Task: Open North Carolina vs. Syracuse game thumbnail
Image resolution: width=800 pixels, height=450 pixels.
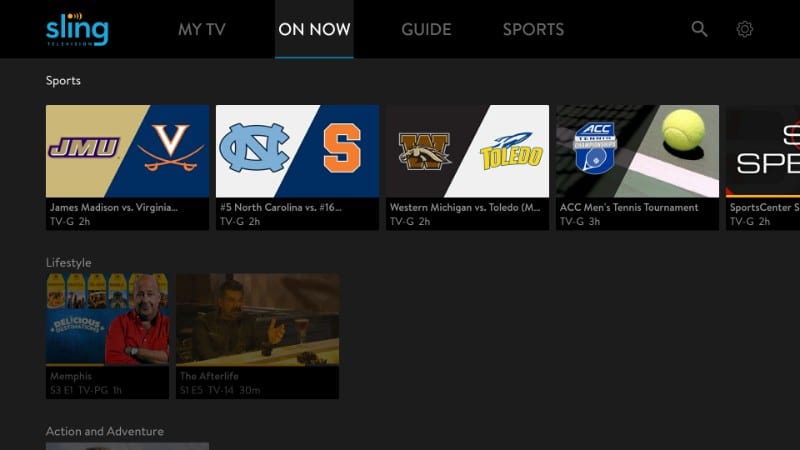Action: pyautogui.click(x=297, y=151)
